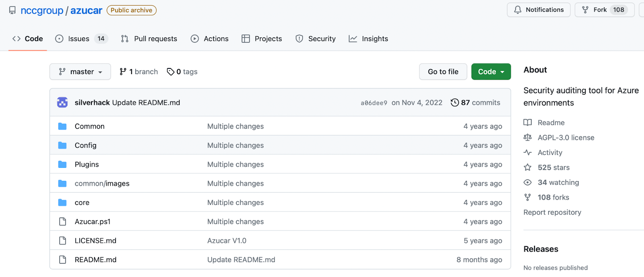This screenshot has height=277, width=644.
Task: Click the pulse icon next to Activity
Action: [x=528, y=153]
